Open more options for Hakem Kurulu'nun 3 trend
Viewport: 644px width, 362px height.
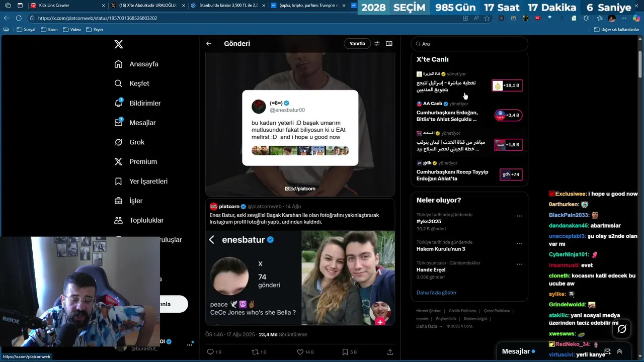pyautogui.click(x=519, y=243)
